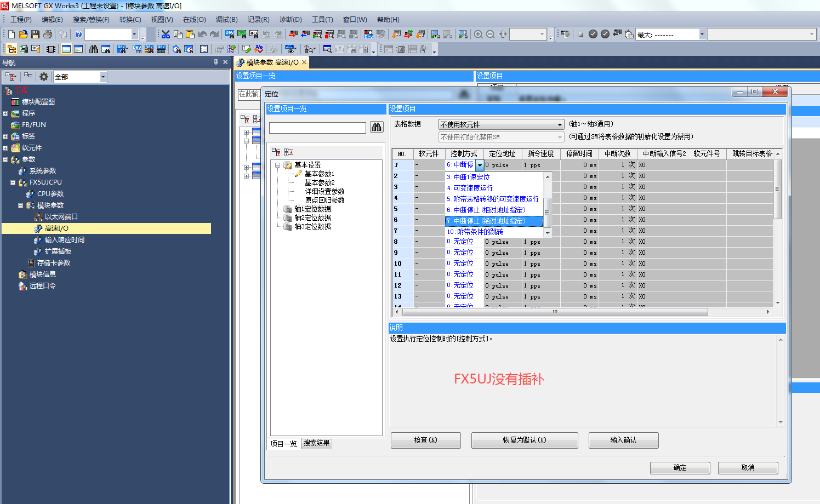Click the Paste clipboard toolbar icon
Screen dimensions: 820x504
[190, 35]
